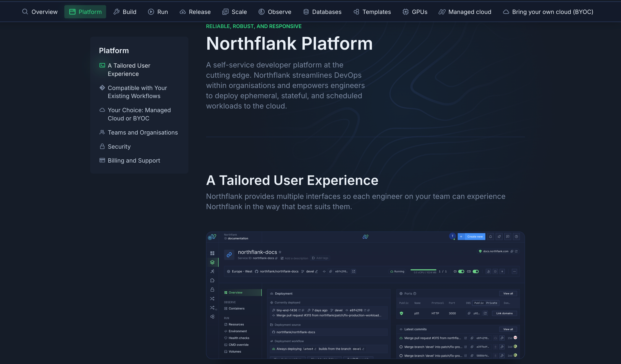Copy the Service ID northflank-docs

[x=276, y=258]
